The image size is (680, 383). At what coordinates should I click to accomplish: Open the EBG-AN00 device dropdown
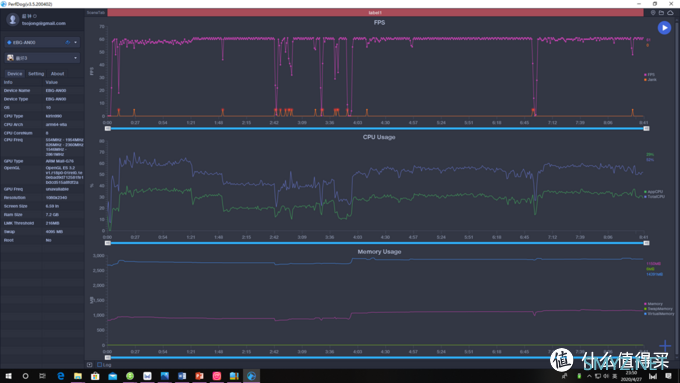42,42
